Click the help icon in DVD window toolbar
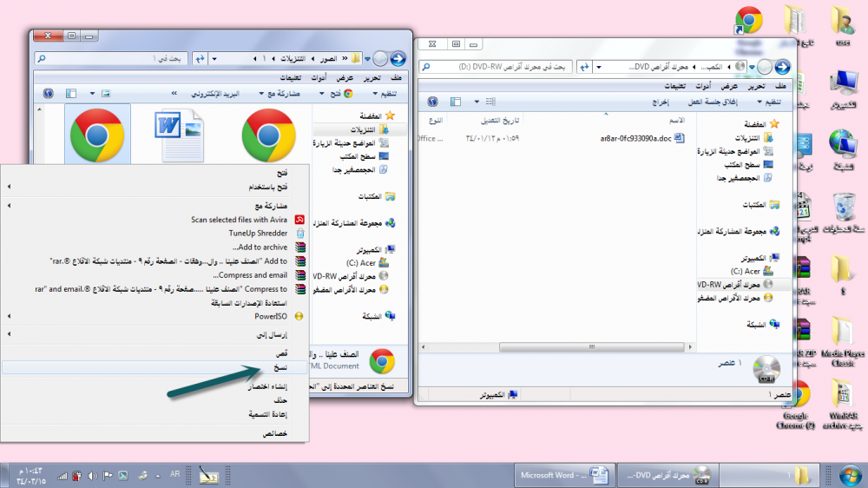The height and width of the screenshot is (488, 868). (x=431, y=102)
